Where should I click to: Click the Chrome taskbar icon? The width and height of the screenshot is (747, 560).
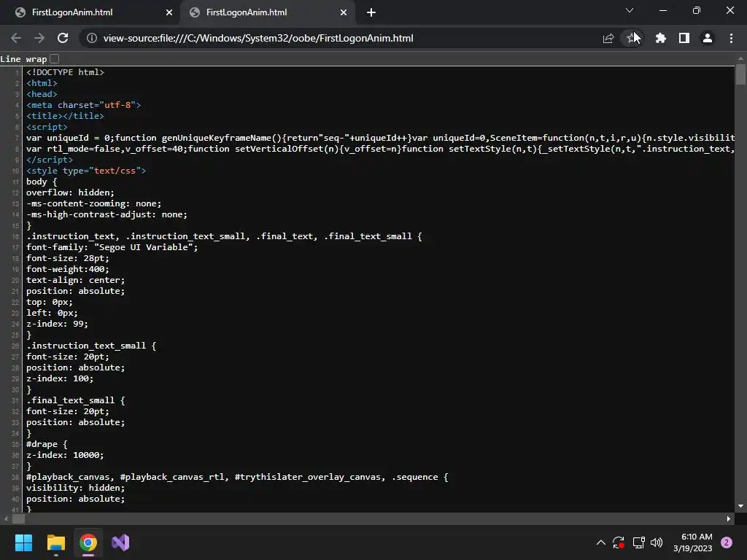[88, 542]
